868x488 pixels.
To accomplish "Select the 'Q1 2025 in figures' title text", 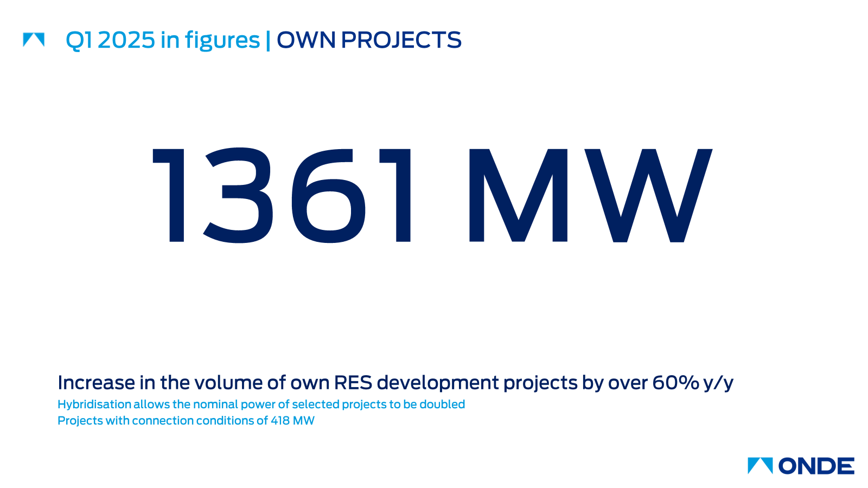I will [x=163, y=40].
